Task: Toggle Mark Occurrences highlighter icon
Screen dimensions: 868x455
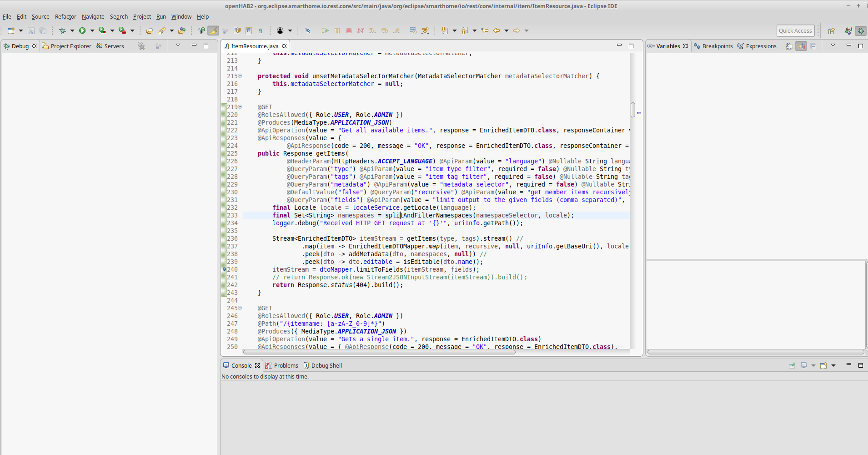Action: click(213, 30)
